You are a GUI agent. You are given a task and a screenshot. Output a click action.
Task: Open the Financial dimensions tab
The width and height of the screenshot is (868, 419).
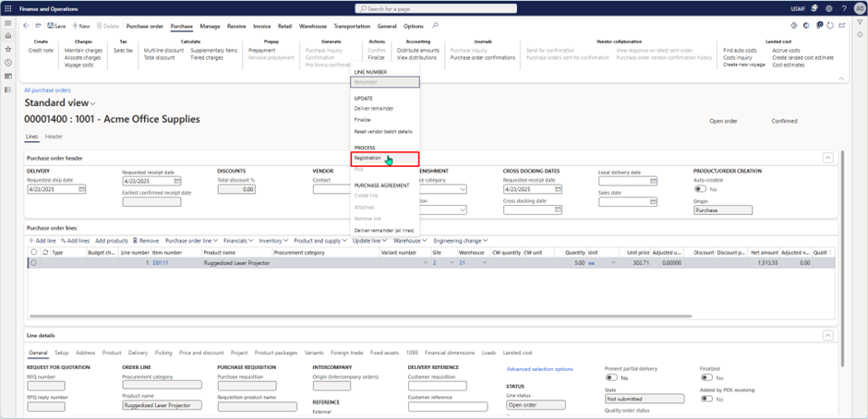click(x=450, y=353)
